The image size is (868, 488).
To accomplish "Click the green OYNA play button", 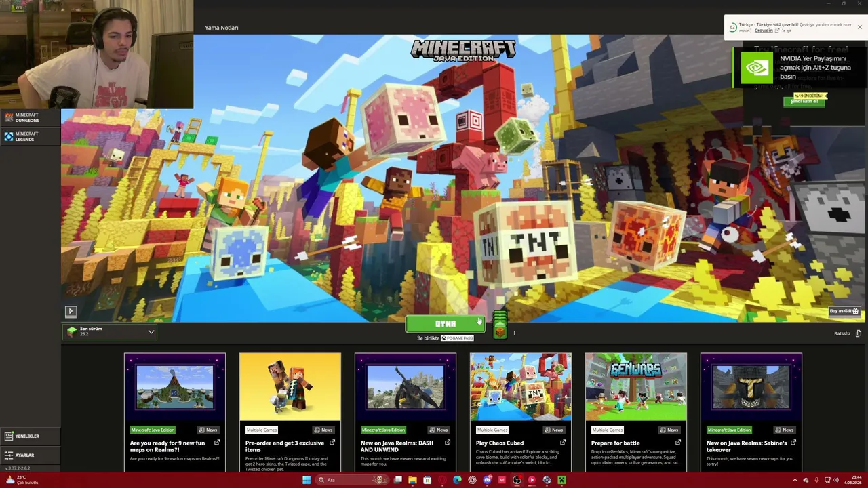I will (x=446, y=324).
